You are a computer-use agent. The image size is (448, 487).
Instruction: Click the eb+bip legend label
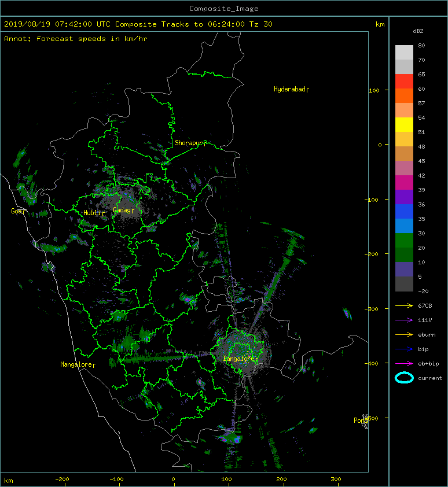point(428,364)
